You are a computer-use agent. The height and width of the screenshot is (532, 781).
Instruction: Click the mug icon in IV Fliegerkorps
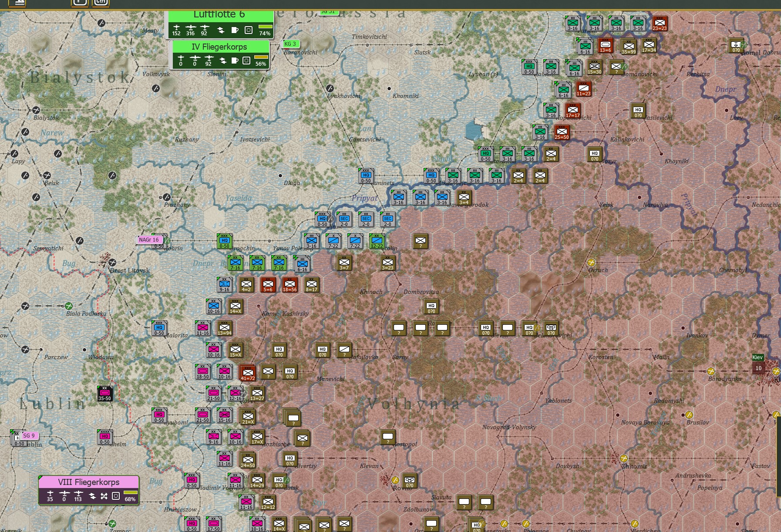click(x=235, y=61)
